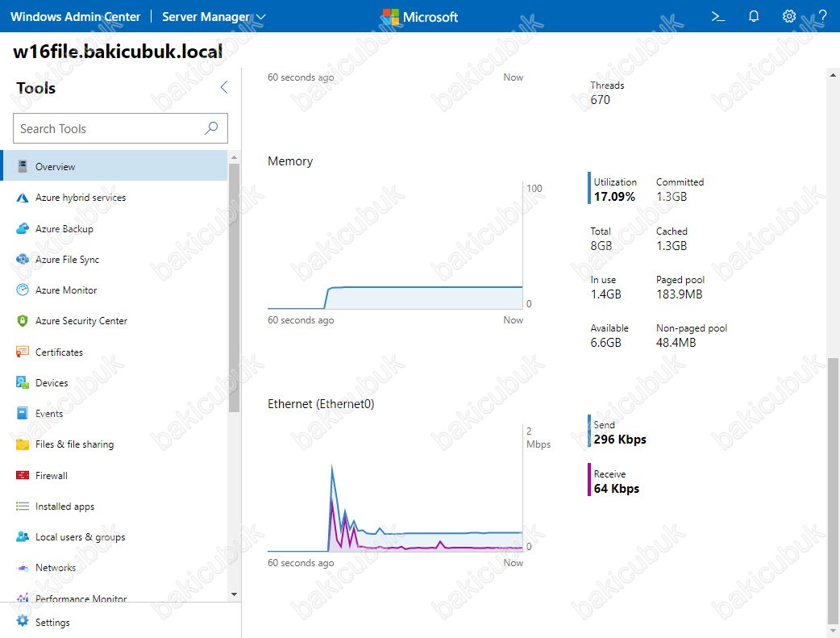Open the settings gear in header
This screenshot has height=638, width=840.
788,17
